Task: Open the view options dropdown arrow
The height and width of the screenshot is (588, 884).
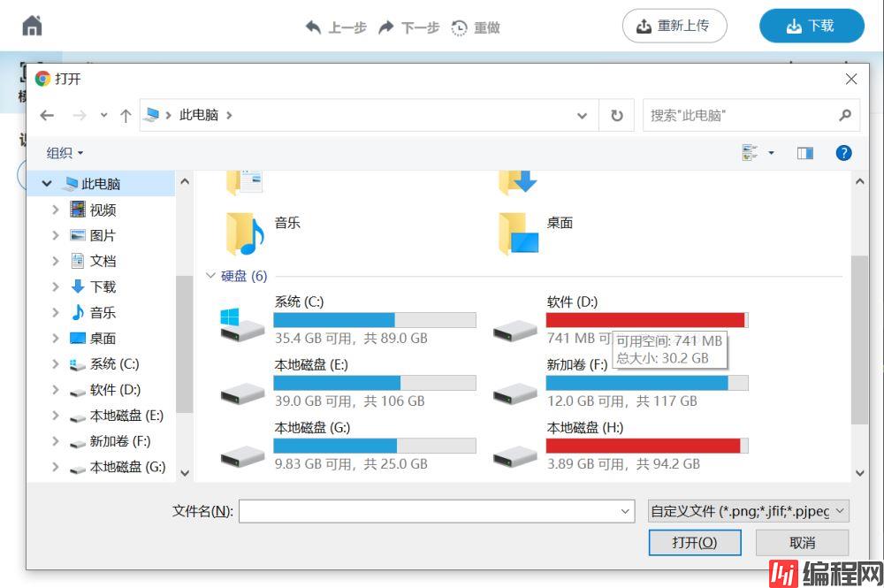Action: 771,153
